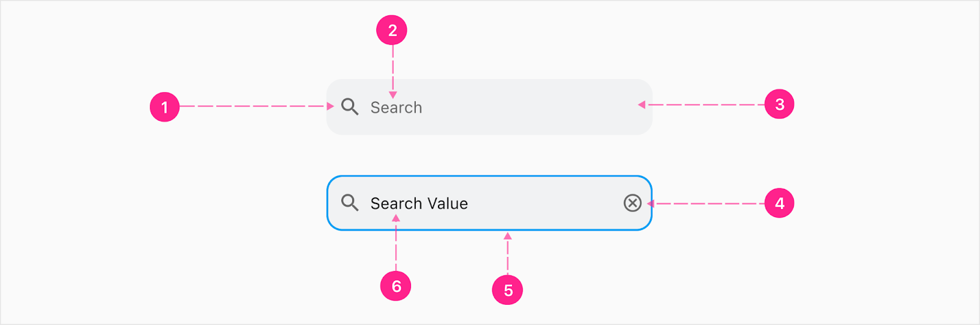The width and height of the screenshot is (980, 325).
Task: Select the pink annotation badge numbered 2
Action: (392, 30)
